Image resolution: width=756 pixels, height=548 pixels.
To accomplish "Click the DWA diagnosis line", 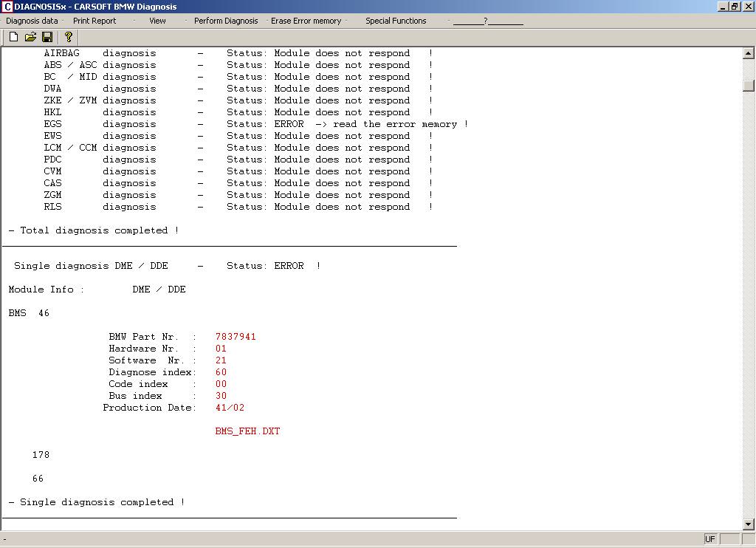I will click(238, 89).
